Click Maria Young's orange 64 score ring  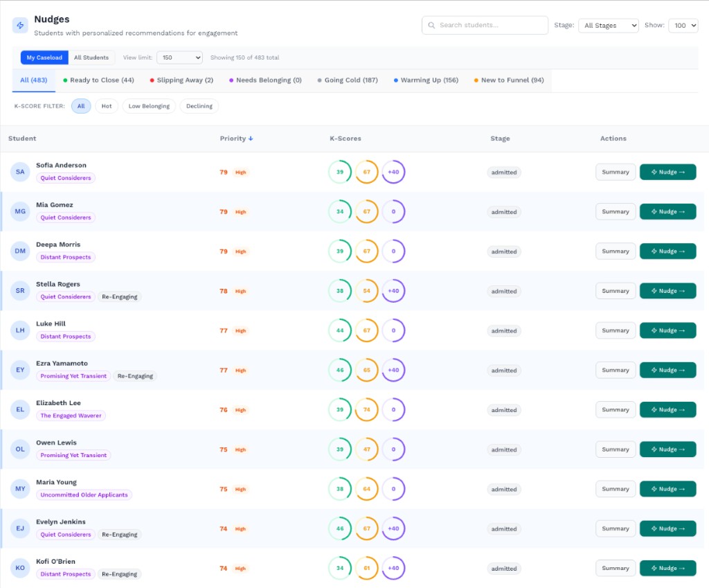367,489
